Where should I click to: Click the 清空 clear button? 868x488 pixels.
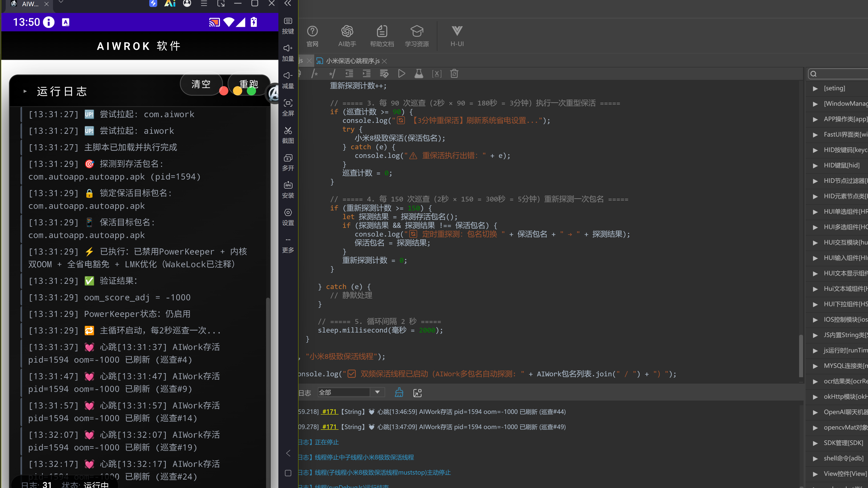201,84
